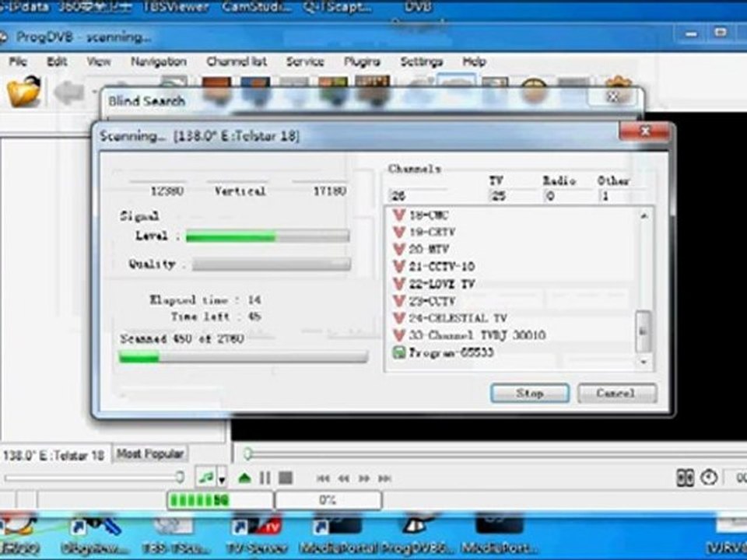Click the signal Quality bar
This screenshot has height=560, width=747.
(271, 264)
